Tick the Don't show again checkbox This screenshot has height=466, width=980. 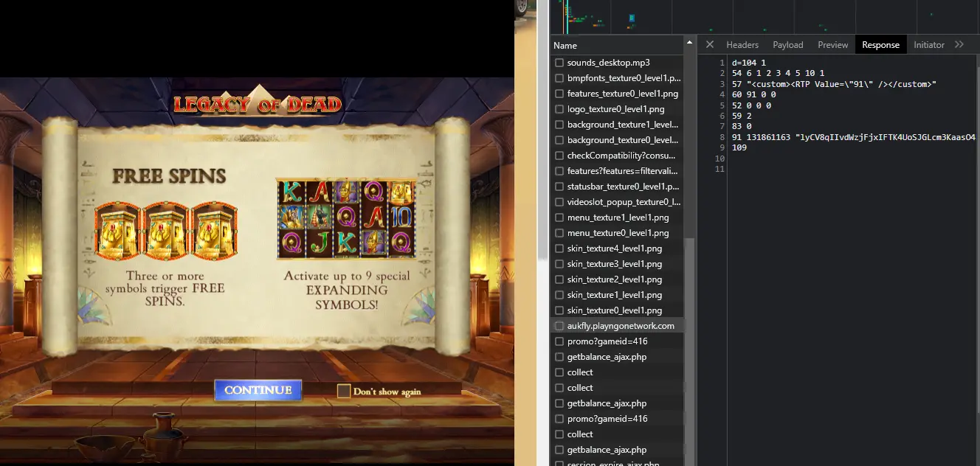(344, 391)
